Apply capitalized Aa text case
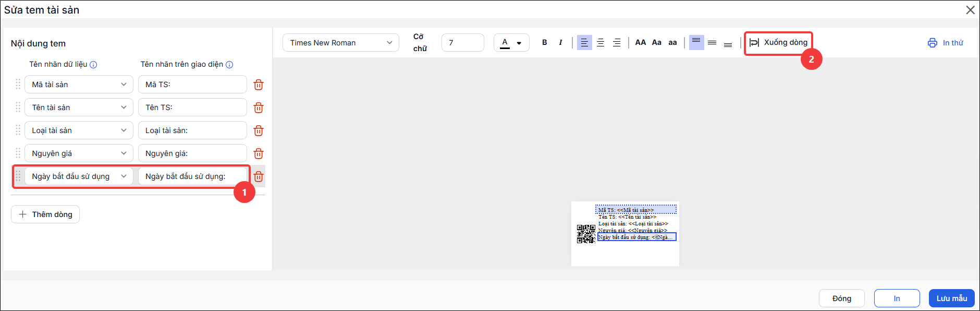 click(657, 42)
